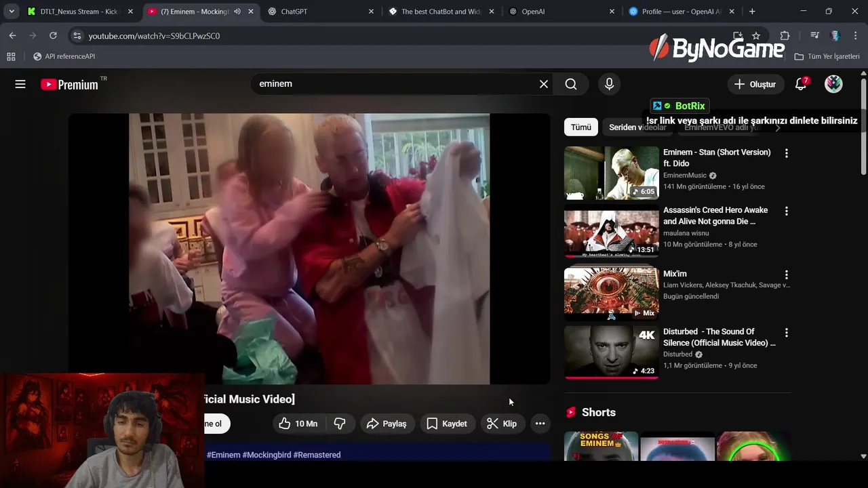Click on the video player
Image resolution: width=868 pixels, height=488 pixels.
pyautogui.click(x=309, y=249)
